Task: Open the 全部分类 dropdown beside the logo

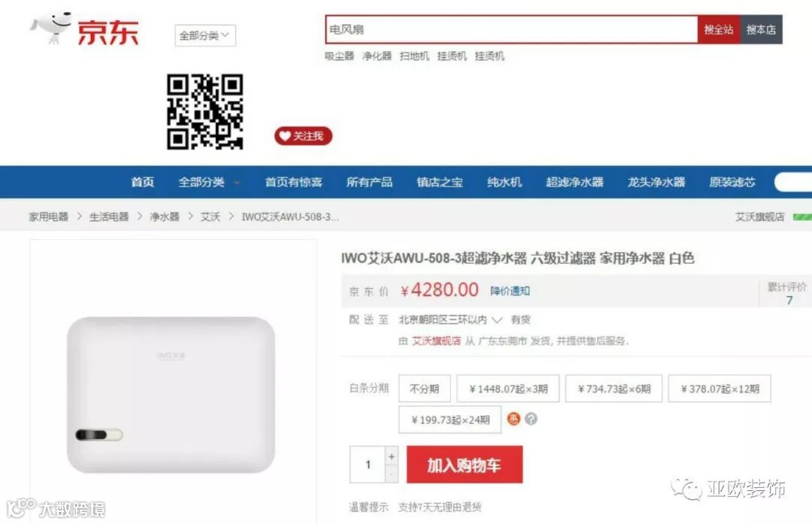Action: (x=205, y=36)
